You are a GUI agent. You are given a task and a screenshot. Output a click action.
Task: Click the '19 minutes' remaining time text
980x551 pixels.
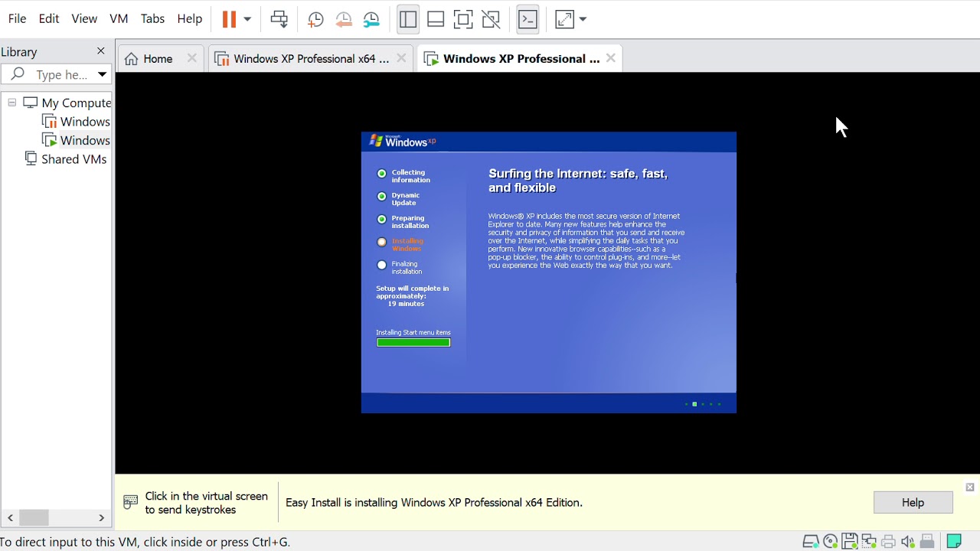tap(406, 304)
